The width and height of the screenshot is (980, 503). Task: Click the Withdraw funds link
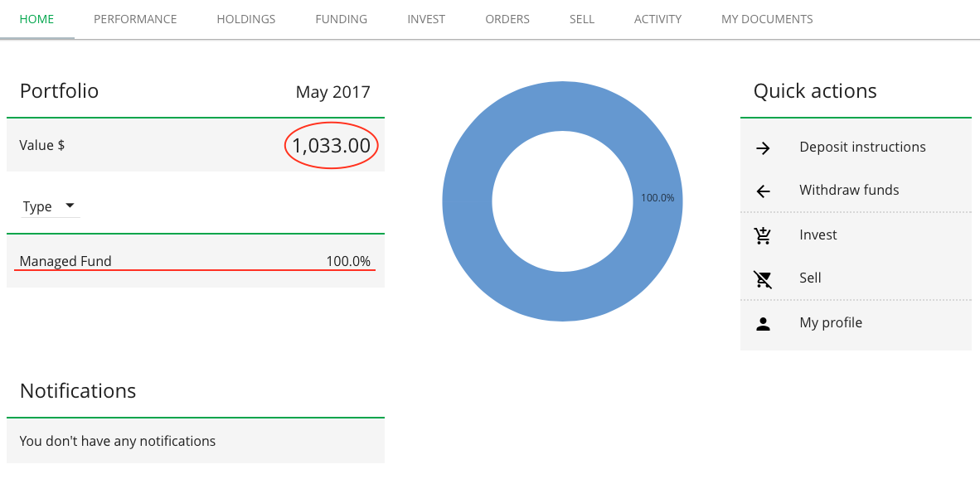tap(849, 191)
